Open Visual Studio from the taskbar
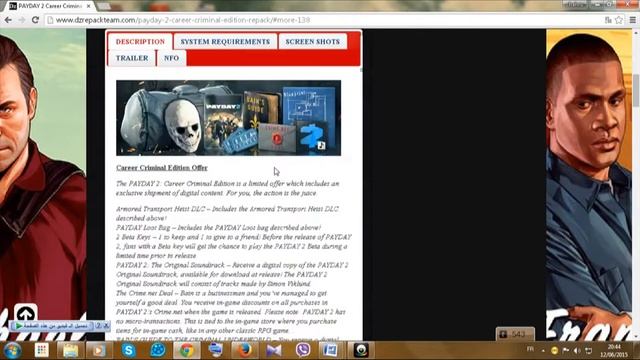The width and height of the screenshot is (640, 360). pyautogui.click(x=273, y=350)
